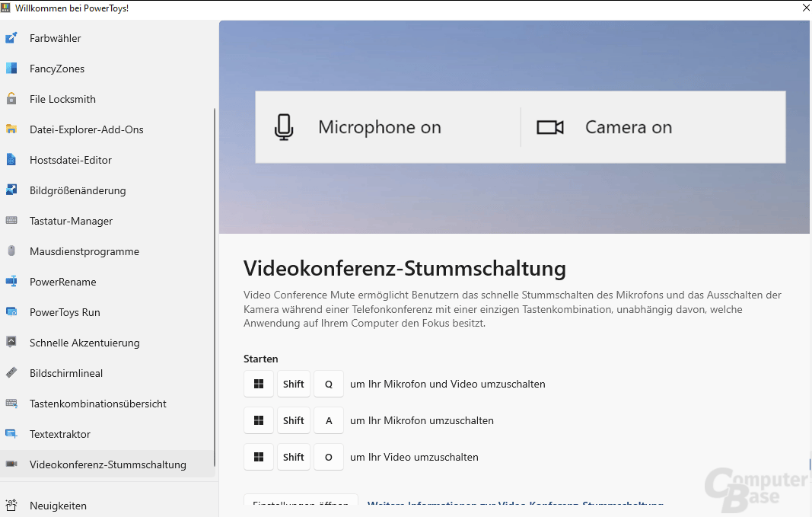This screenshot has height=517, width=812.
Task: Click the Videokonferenz-Stummschaltung heading
Action: point(404,268)
